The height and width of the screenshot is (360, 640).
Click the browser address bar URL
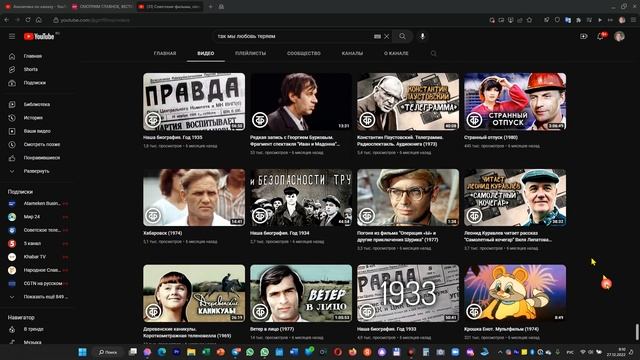95,20
